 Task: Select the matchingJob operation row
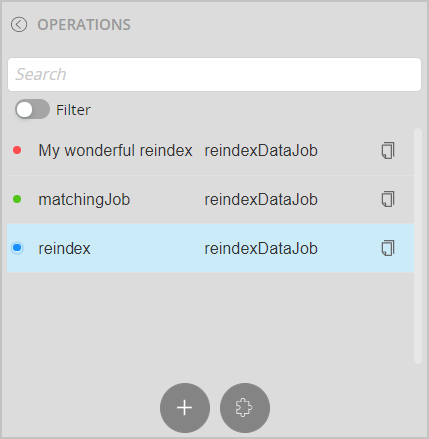(x=210, y=199)
